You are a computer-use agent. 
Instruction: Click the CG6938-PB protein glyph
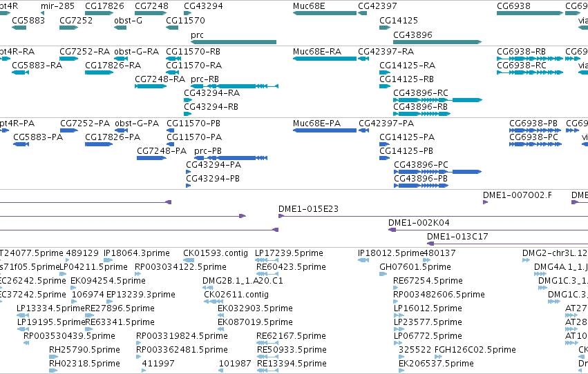tap(535, 130)
